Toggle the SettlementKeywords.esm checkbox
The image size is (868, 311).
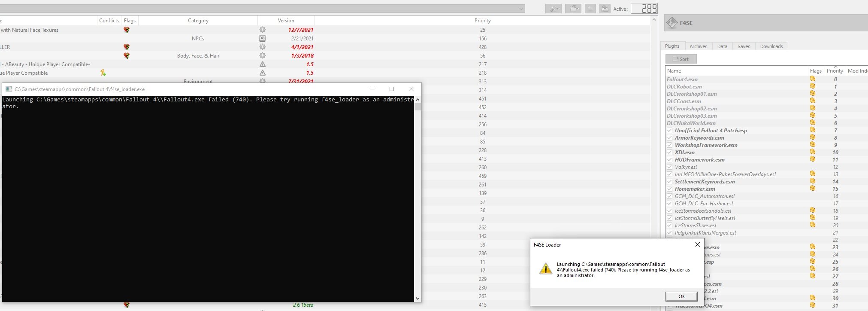(x=669, y=182)
